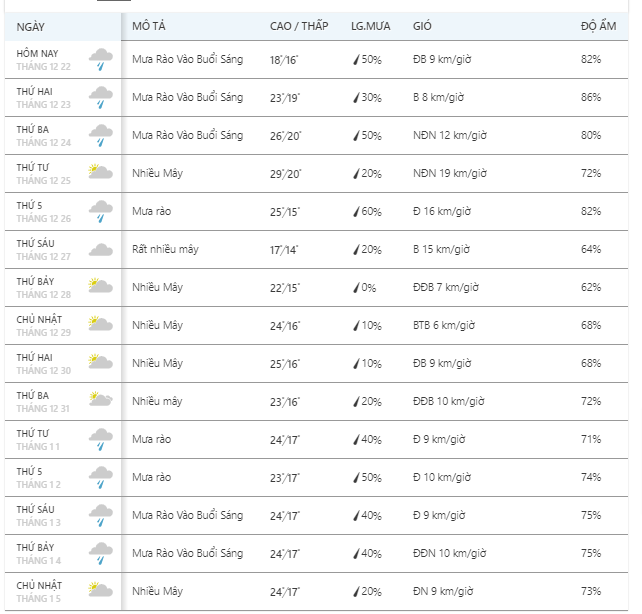Click the partly cloudy icon for Tháng 12 31
This screenshot has height=614, width=642.
coord(100,400)
